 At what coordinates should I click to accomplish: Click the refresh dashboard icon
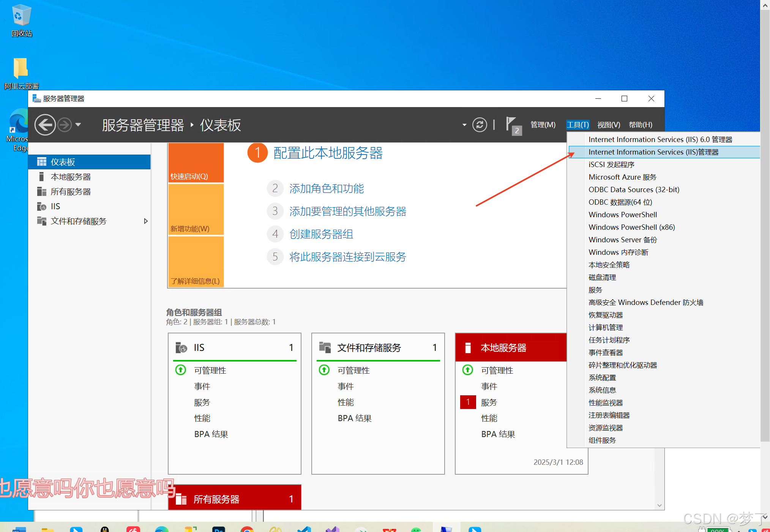pos(480,125)
